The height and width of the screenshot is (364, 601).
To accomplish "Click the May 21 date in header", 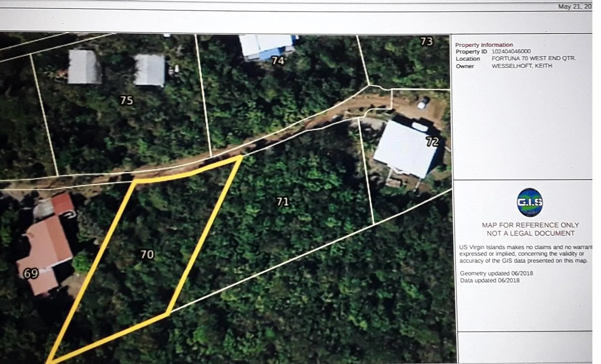I will tap(574, 6).
